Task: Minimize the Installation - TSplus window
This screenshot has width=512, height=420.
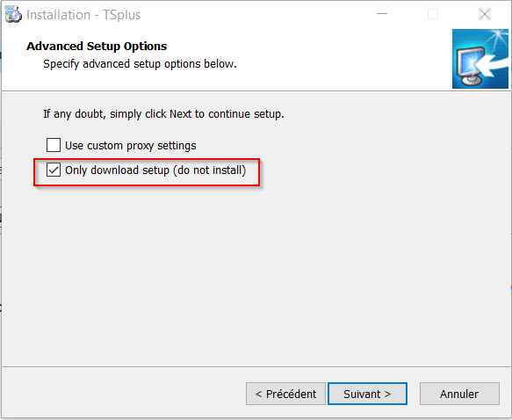Action: [382, 14]
